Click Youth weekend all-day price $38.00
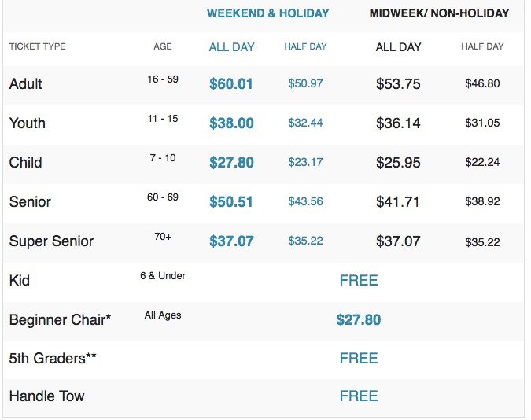The width and height of the screenshot is (531, 420). pos(231,123)
